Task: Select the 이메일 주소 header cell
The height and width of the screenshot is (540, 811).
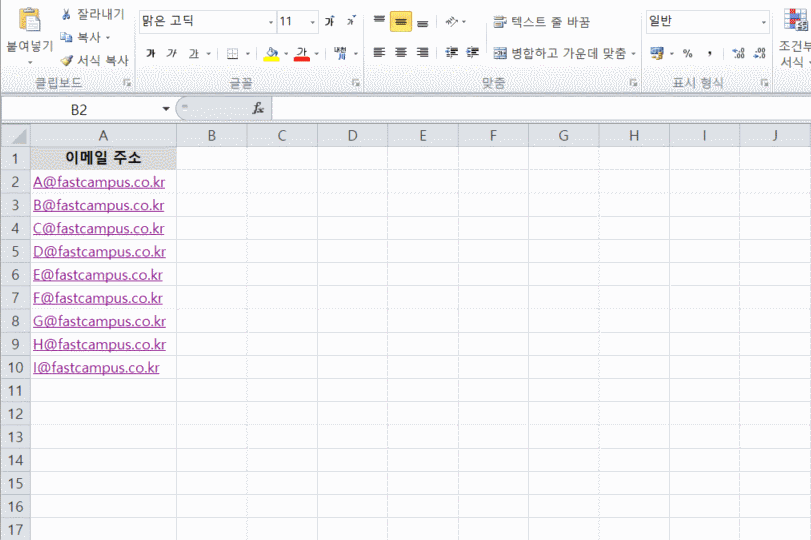Action: tap(103, 158)
